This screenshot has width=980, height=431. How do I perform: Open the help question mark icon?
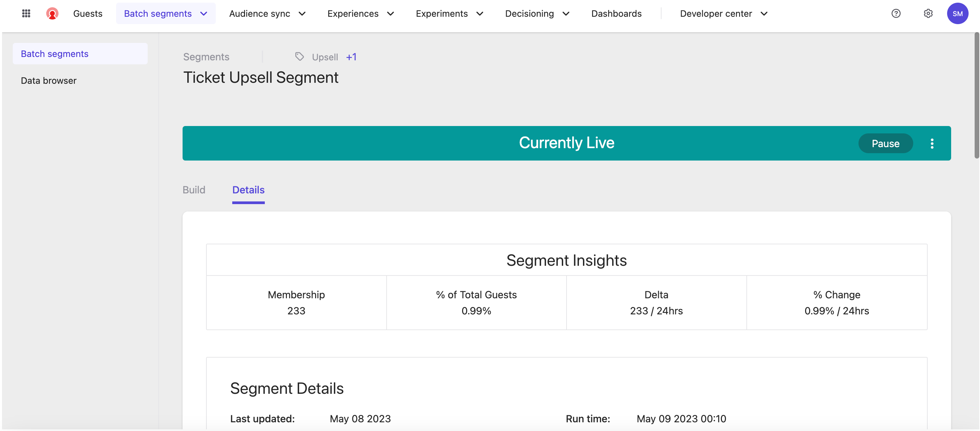click(x=896, y=14)
